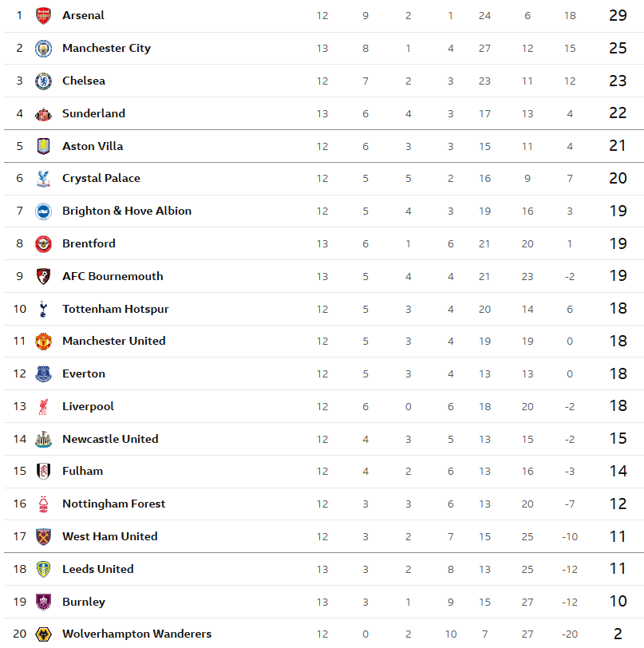Screen dimensions: 644x648
Task: Click the Wolverhampton Wanderers wolf badge
Action: 43,634
